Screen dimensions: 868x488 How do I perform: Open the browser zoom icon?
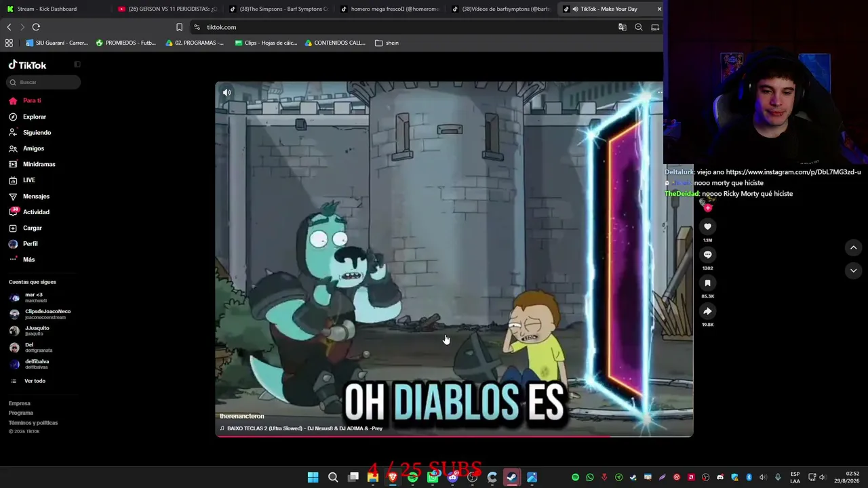(638, 27)
